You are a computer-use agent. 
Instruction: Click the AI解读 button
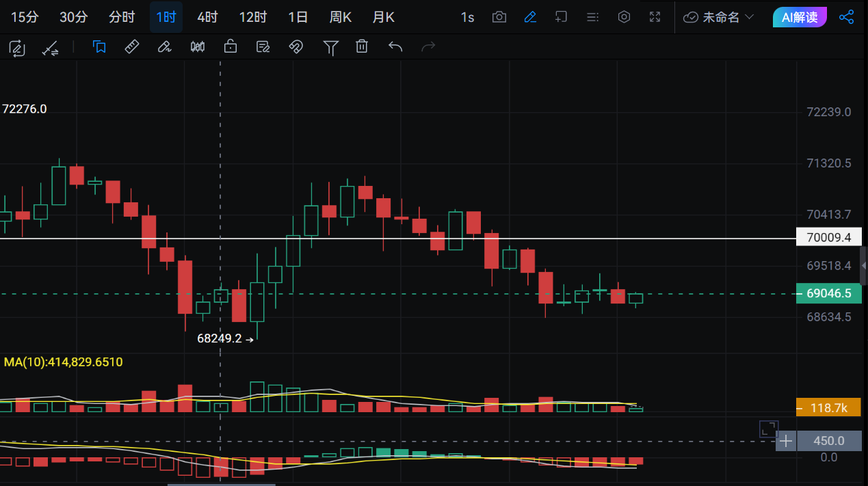coord(800,17)
